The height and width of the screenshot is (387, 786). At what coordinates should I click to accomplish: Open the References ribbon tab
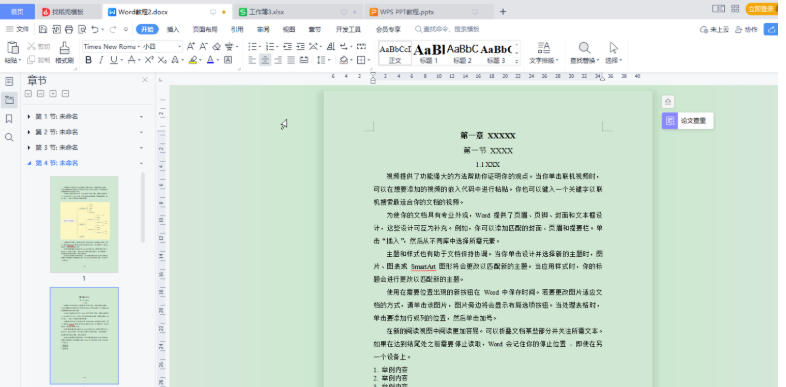click(x=237, y=29)
